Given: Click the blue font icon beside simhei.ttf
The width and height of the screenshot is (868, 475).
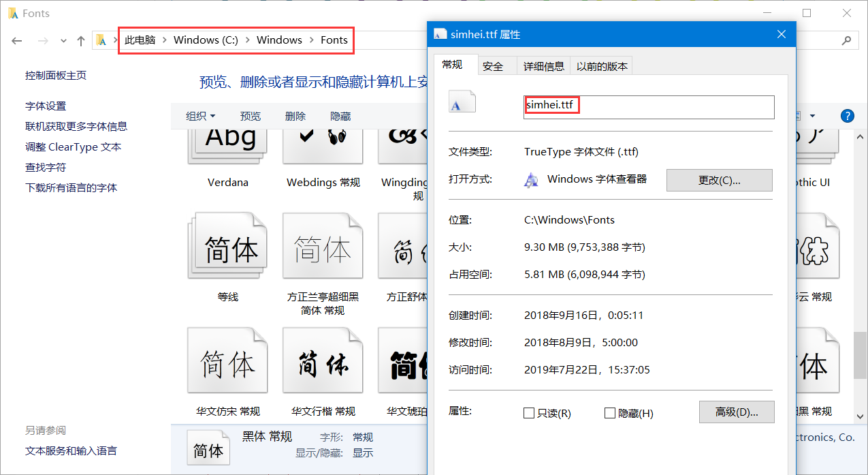Looking at the screenshot, I should coord(462,101).
